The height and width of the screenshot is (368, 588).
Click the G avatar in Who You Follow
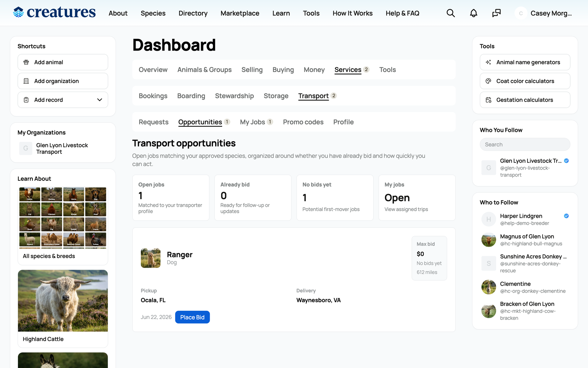coord(489,168)
